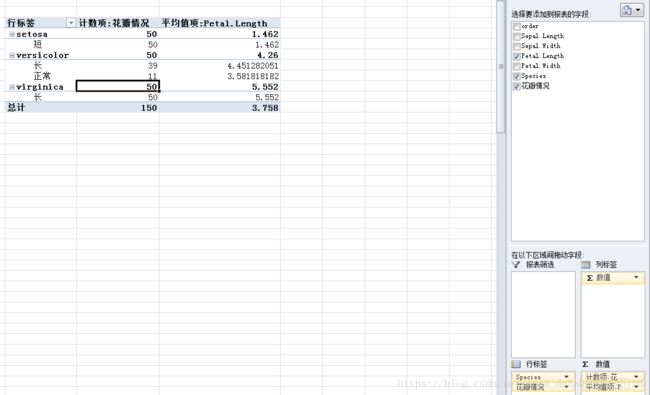
Task: Click the 报表筛选 filter funnel icon
Action: (516, 264)
